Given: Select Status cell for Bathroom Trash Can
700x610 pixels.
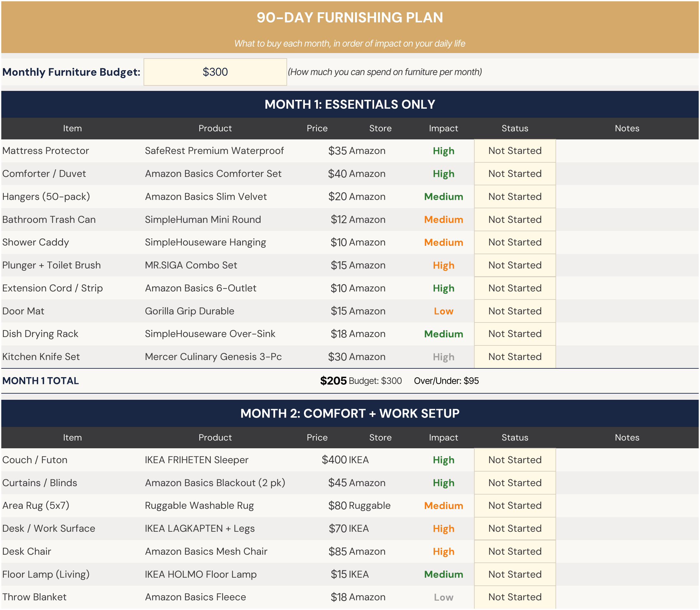Looking at the screenshot, I should [515, 220].
